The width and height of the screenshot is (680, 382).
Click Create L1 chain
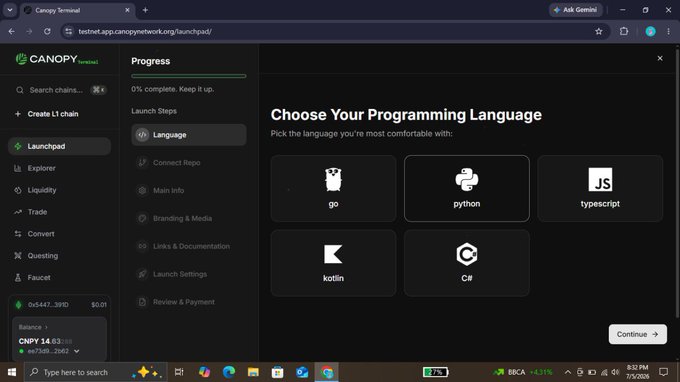coord(53,114)
